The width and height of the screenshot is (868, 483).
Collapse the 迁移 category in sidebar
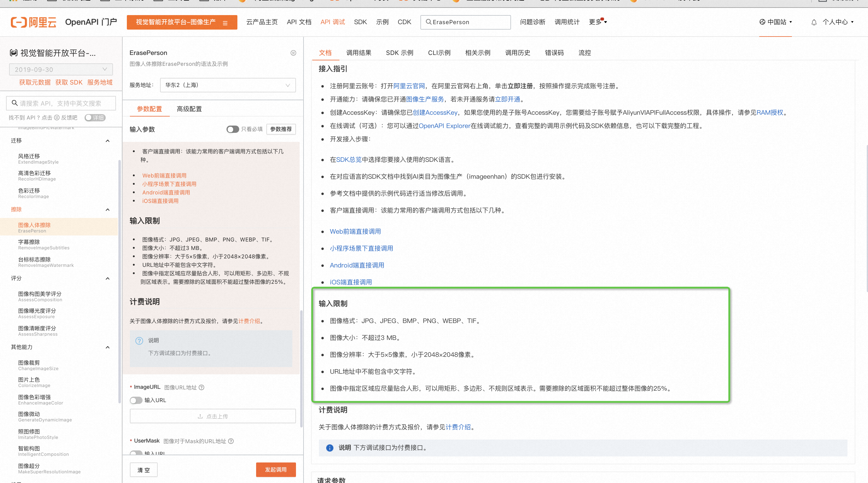(108, 141)
